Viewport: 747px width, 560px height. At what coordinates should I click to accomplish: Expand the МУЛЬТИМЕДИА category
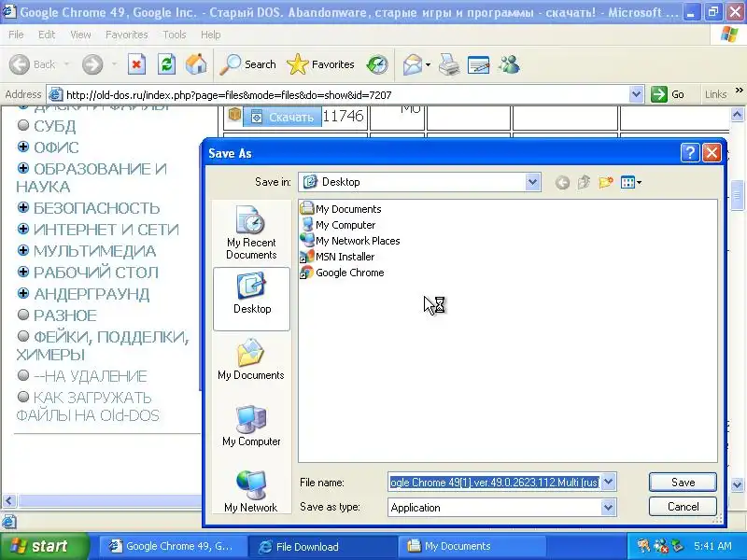point(22,250)
